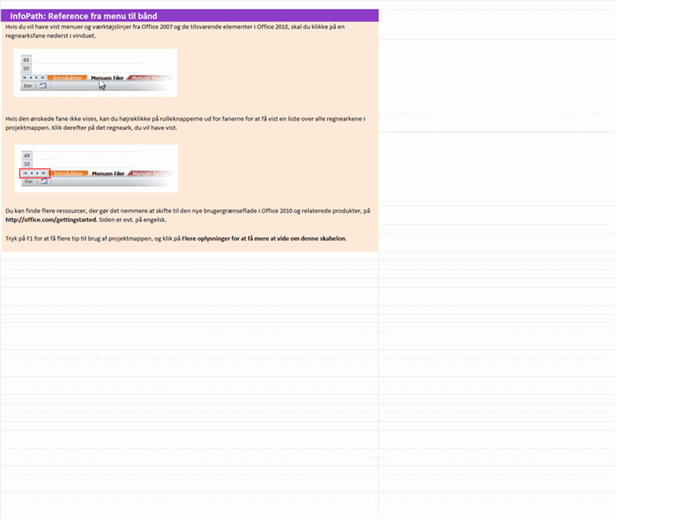
Task: Click the Introduktion sheet tab in the lower illustration
Action: 69,173
